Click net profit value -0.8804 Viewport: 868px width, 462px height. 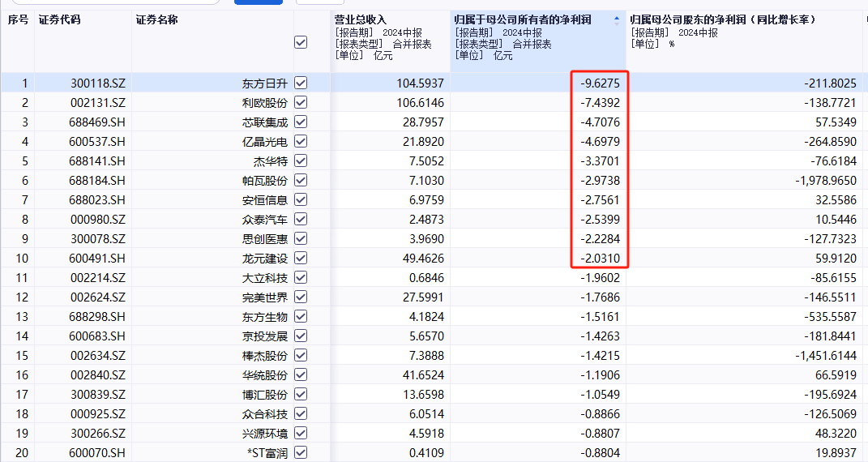coord(600,452)
